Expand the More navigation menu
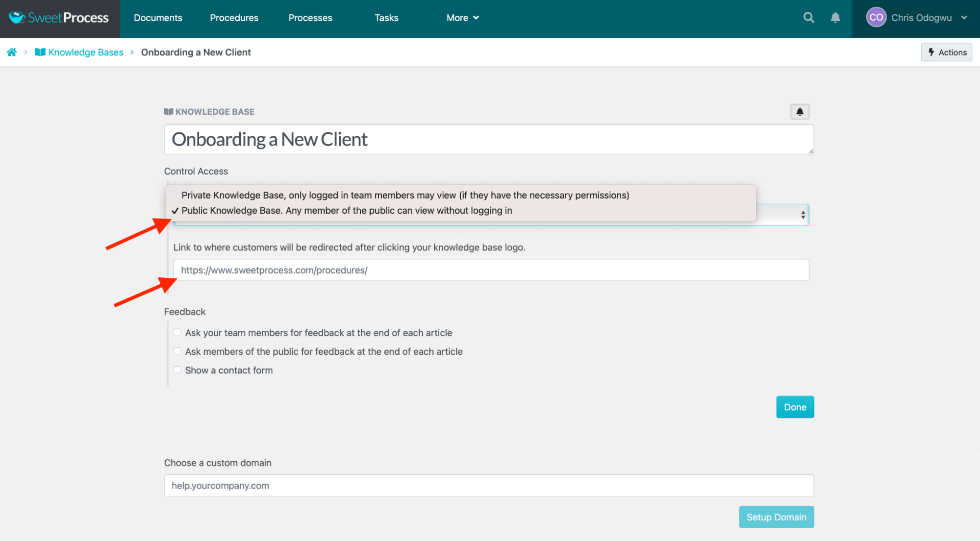This screenshot has width=980, height=541. pos(461,18)
